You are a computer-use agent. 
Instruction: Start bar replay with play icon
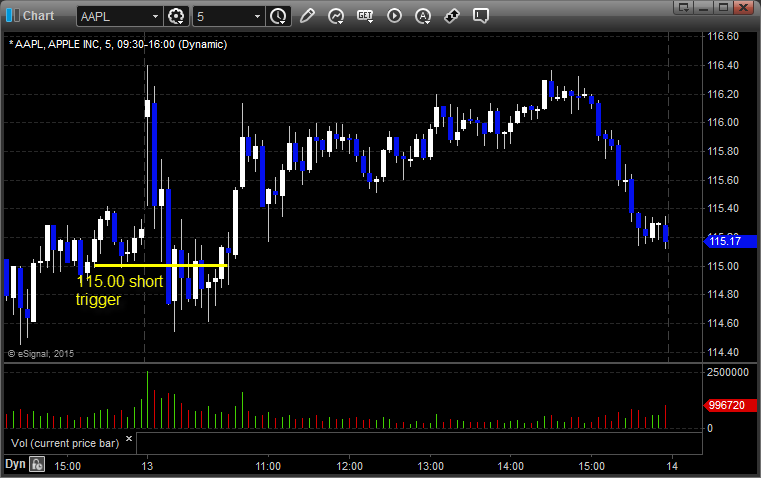394,16
